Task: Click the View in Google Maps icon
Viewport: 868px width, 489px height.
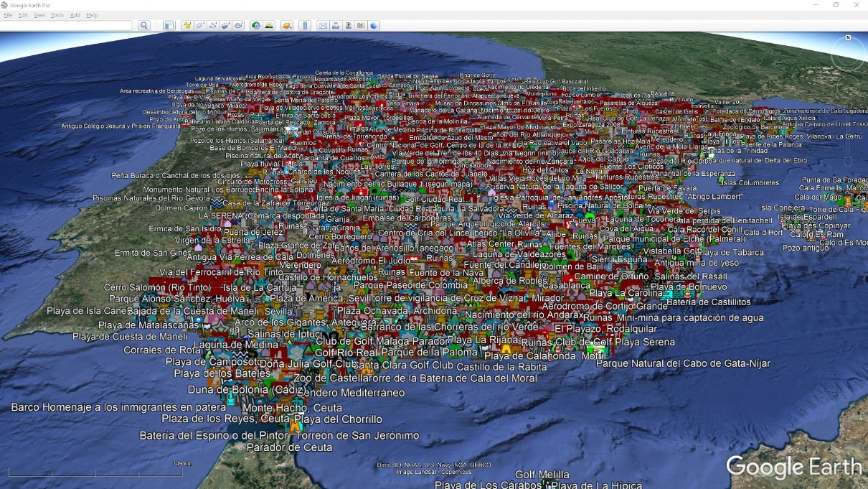Action: point(361,26)
